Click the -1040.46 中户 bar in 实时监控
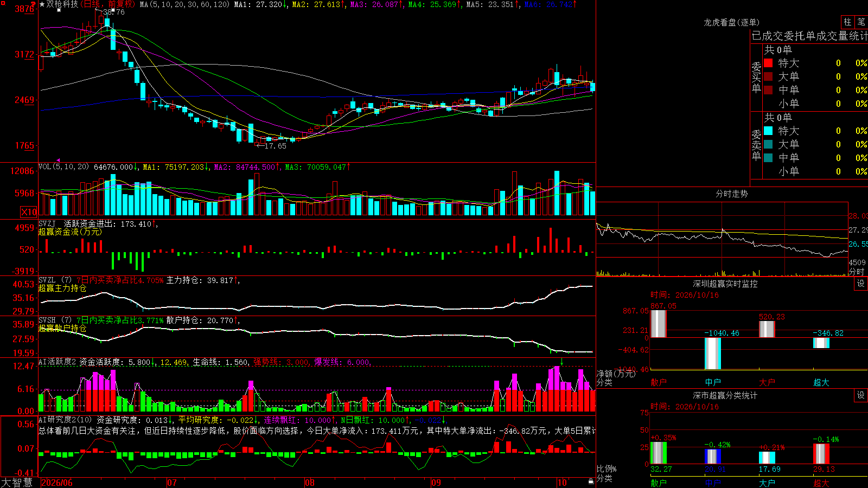This screenshot has height=488, width=868. pos(712,354)
